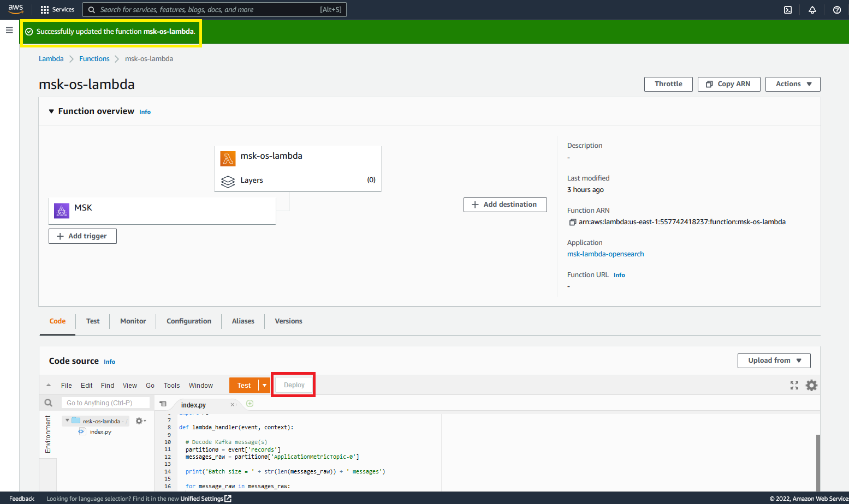Open the File menu in editor
849x504 pixels.
pyautogui.click(x=67, y=386)
